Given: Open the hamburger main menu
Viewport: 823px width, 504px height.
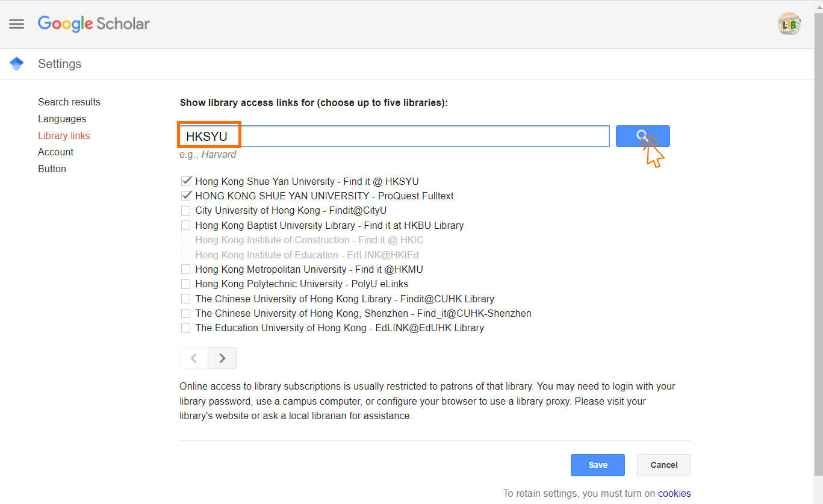Looking at the screenshot, I should pos(16,24).
